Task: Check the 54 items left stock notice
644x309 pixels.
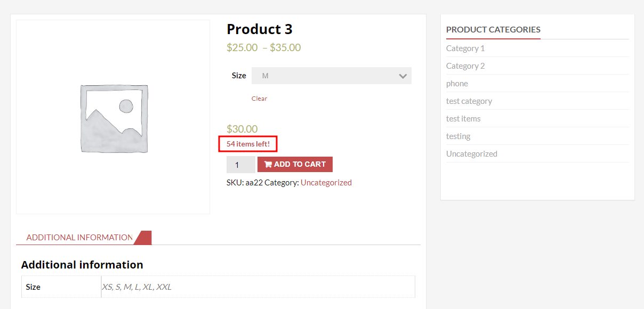Action: click(247, 143)
